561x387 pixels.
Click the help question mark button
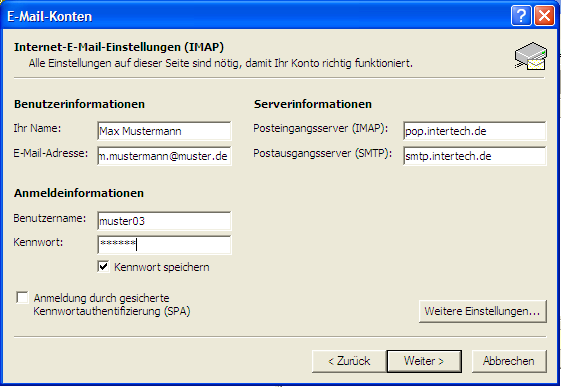coord(521,16)
